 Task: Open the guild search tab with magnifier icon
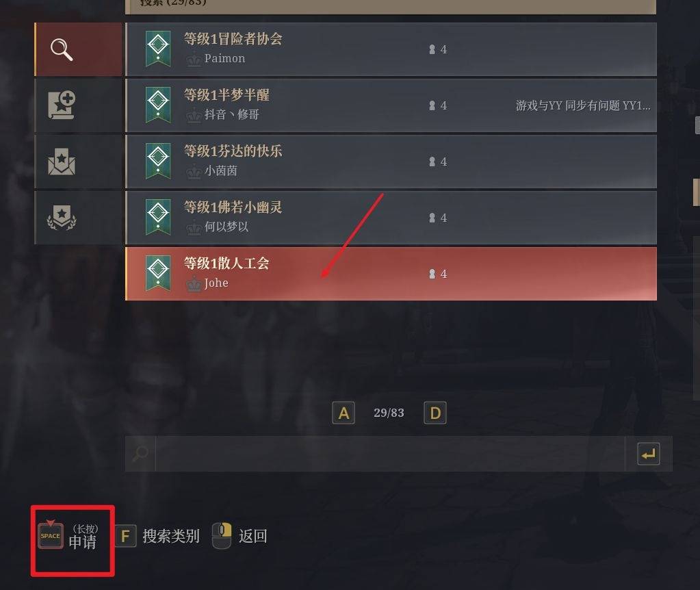point(78,49)
